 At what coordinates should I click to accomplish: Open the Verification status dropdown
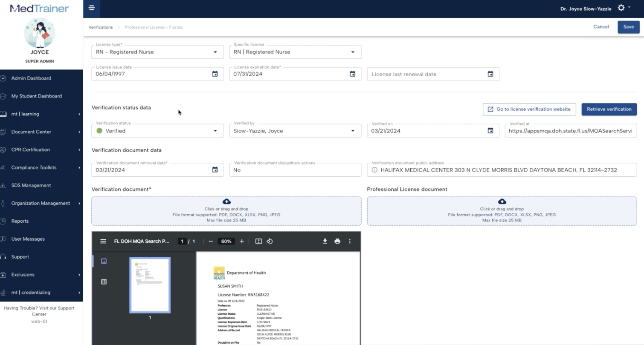pos(216,131)
